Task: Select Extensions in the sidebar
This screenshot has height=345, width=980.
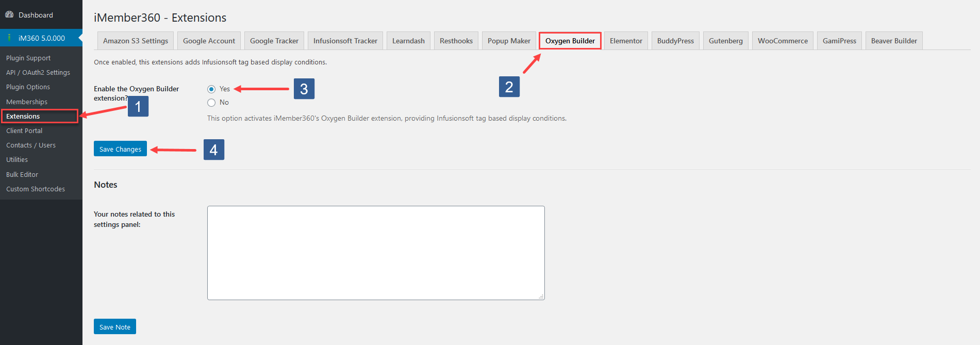Action: click(40, 116)
